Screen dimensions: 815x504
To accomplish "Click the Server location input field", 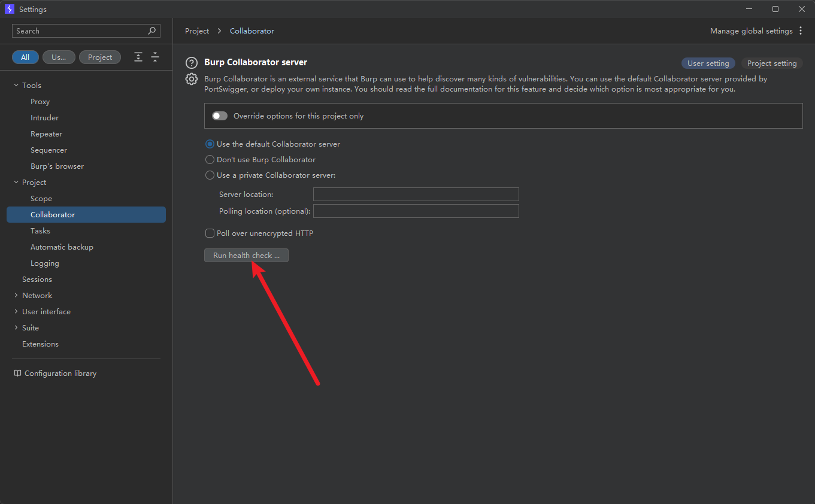I will click(416, 195).
